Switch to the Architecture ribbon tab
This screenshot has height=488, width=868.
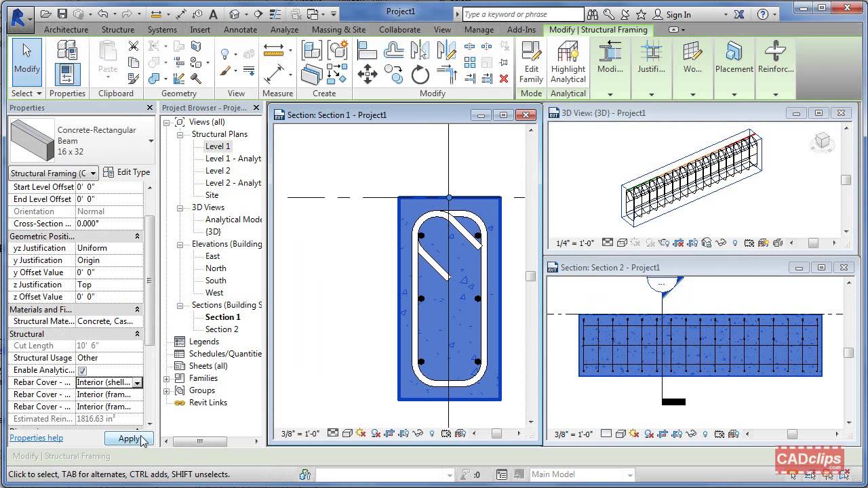click(x=66, y=30)
